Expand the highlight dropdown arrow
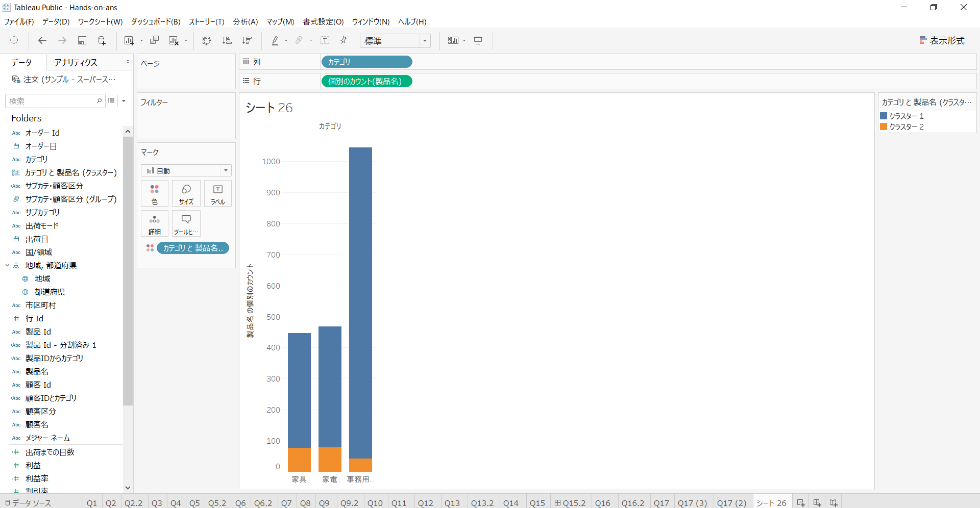 tap(286, 41)
